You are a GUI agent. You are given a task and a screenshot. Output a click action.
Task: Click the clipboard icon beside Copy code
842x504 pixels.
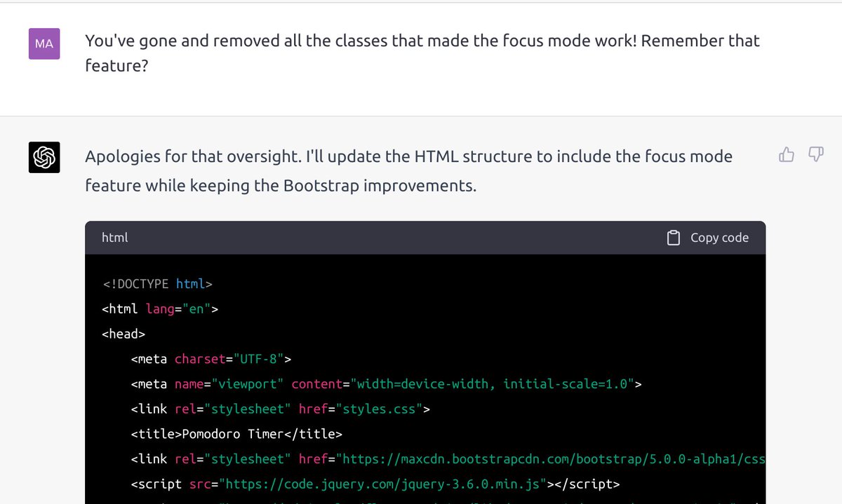coord(674,238)
